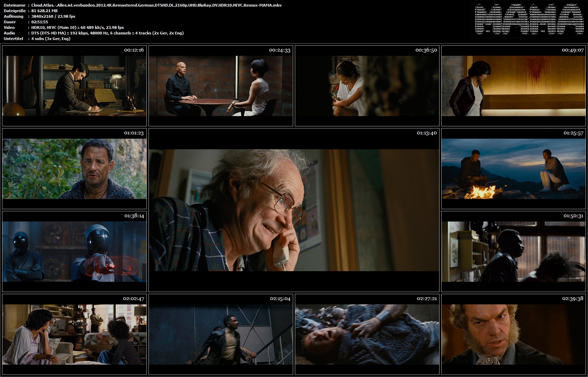The image size is (588, 377).
Task: Click the Cloud.Atlas mkv filename text
Action: [156, 5]
